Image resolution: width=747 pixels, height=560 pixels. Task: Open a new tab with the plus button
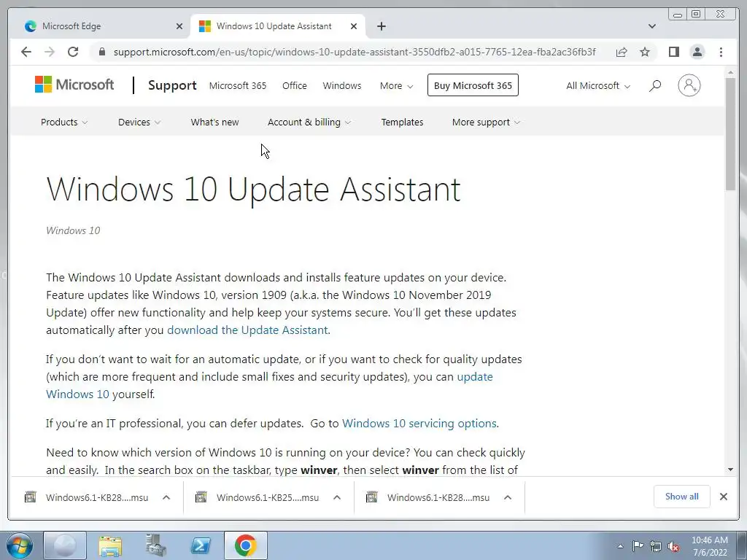[x=381, y=26]
